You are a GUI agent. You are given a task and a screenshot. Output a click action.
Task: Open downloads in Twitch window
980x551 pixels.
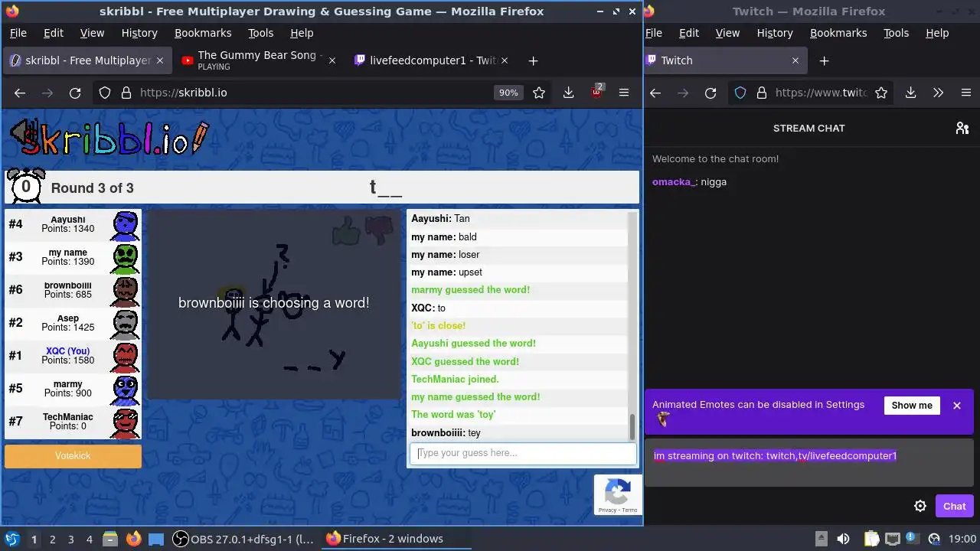(x=910, y=93)
